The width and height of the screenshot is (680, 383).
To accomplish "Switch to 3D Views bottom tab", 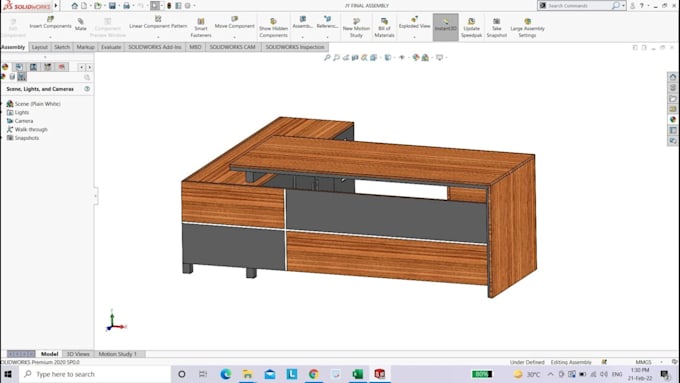I will pos(78,354).
